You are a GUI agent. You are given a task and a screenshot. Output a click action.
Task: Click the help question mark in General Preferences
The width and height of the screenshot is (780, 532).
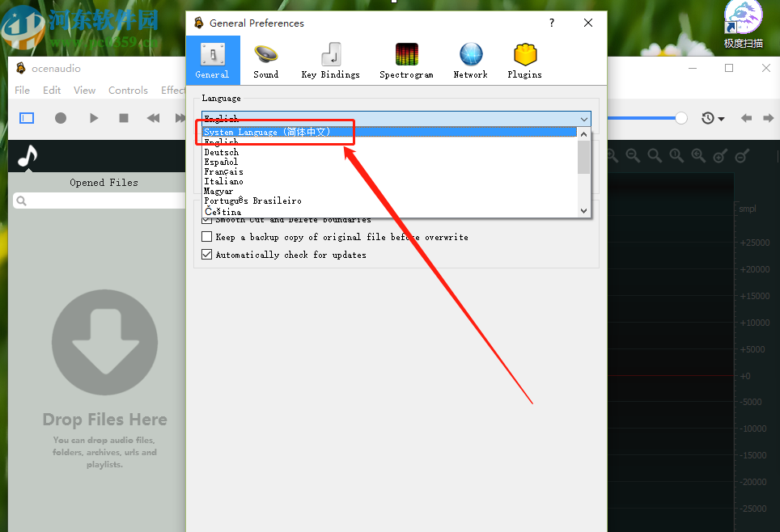pos(552,23)
